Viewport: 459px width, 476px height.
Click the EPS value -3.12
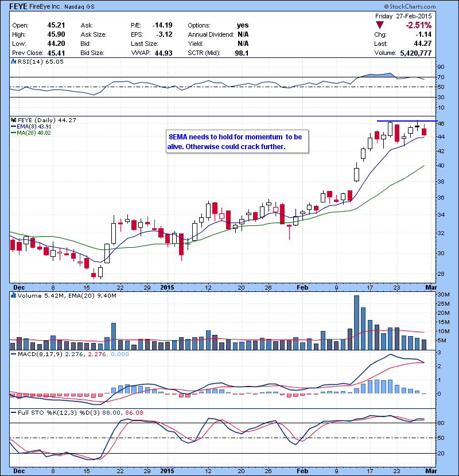[164, 34]
